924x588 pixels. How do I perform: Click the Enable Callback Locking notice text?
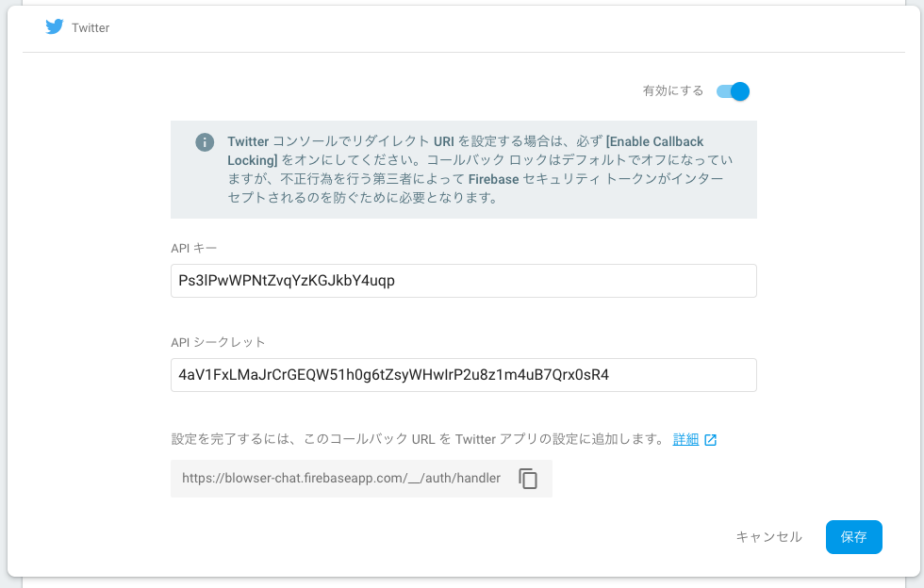[x=480, y=170]
